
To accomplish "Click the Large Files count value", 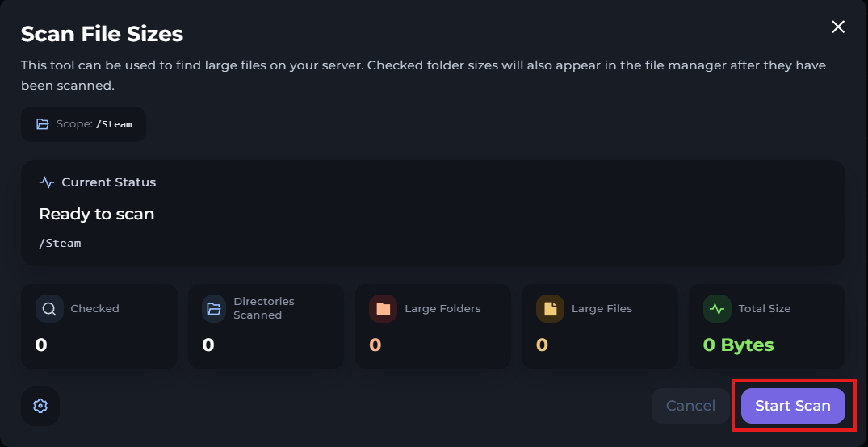I will [x=542, y=345].
